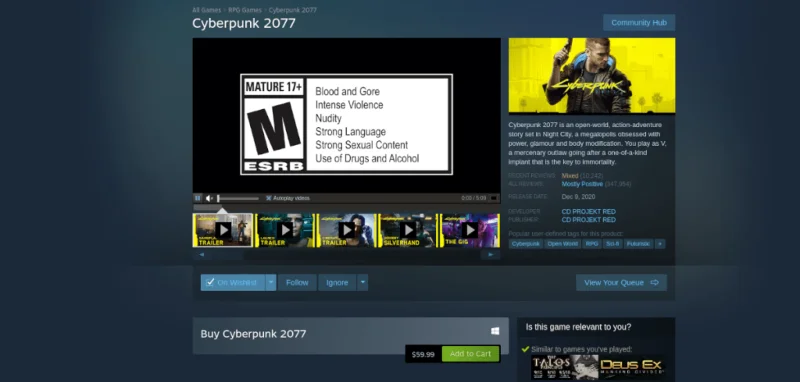Move thumbnail strip right with arrow
The width and height of the screenshot is (800, 382).
[491, 254]
